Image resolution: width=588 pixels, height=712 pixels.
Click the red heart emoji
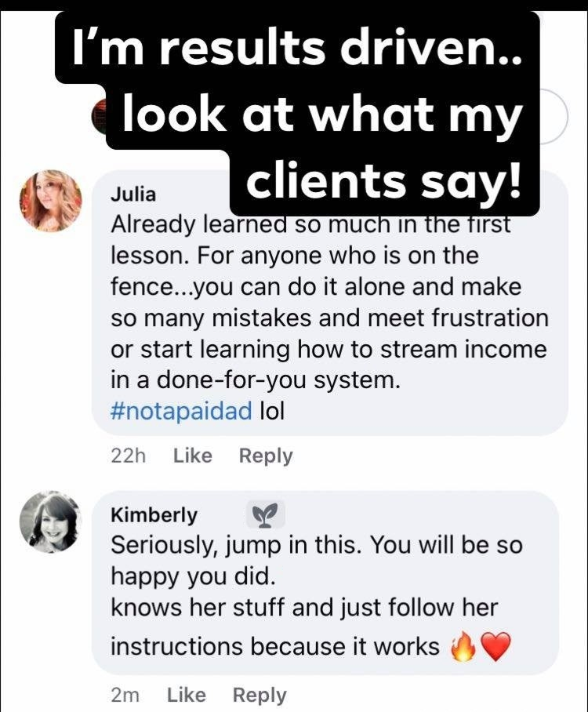click(495, 647)
